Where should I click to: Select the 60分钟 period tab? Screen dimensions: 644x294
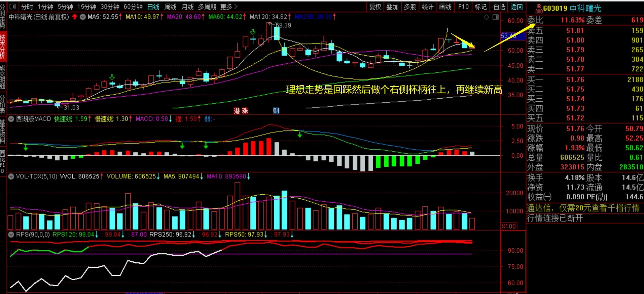(133, 6)
